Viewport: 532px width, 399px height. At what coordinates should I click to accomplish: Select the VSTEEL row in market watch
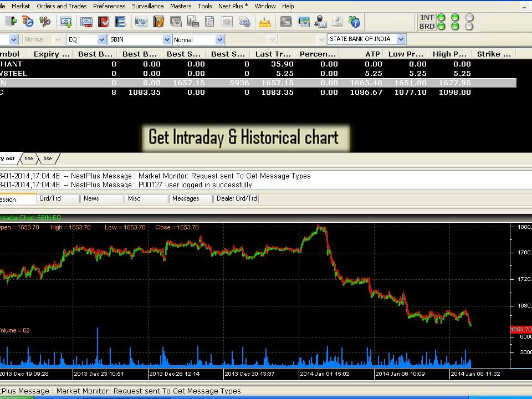[258, 74]
